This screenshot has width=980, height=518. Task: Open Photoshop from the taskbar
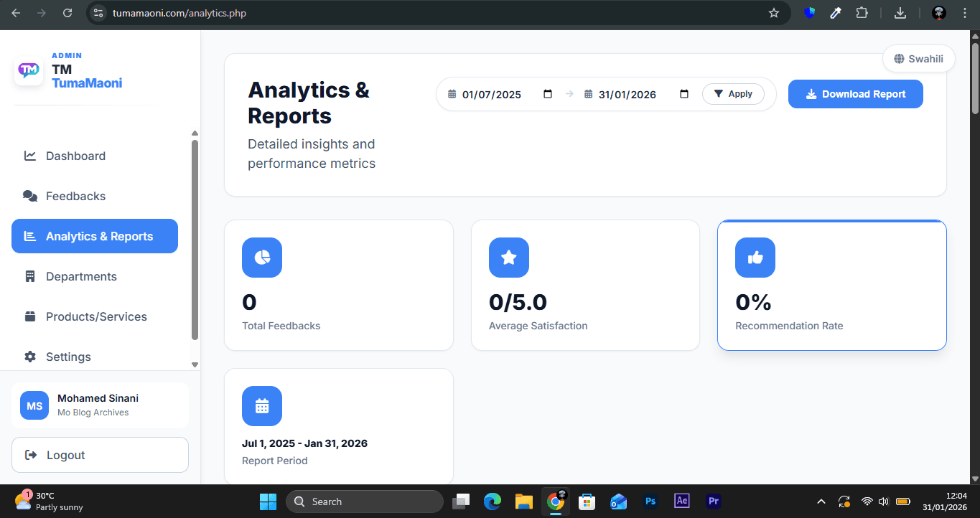click(650, 501)
